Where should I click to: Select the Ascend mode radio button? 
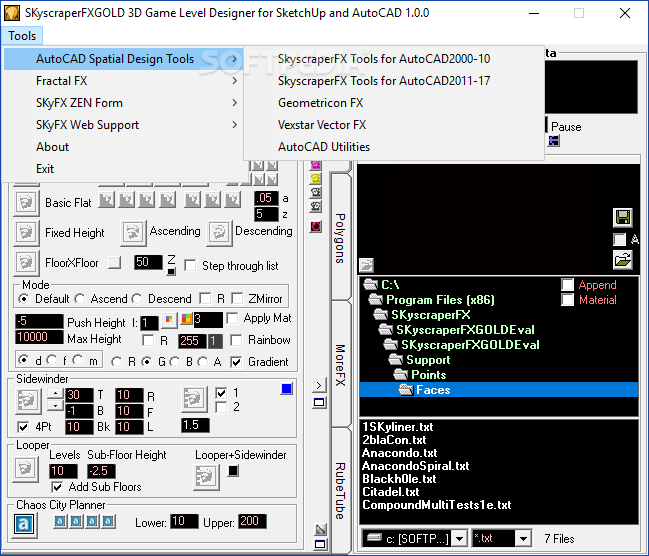(80, 298)
